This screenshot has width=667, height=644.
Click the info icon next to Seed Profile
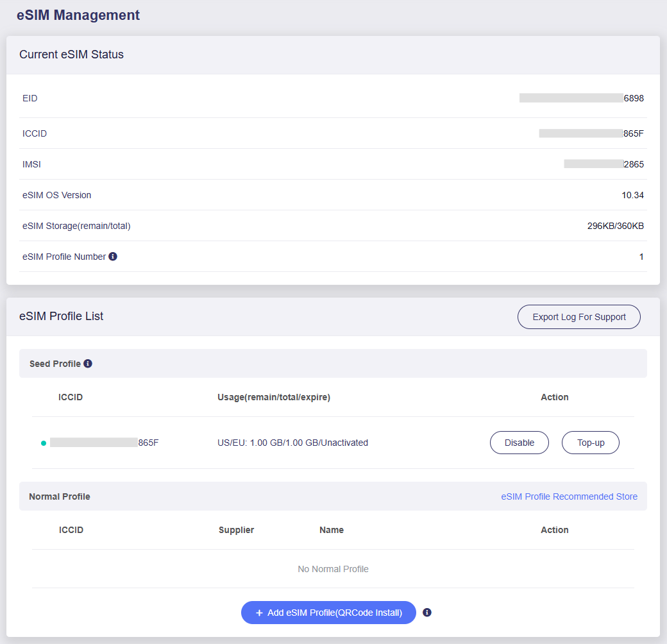88,364
